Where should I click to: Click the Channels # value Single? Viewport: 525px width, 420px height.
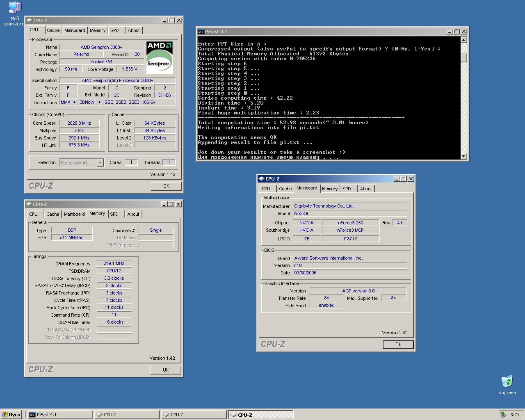[156, 230]
